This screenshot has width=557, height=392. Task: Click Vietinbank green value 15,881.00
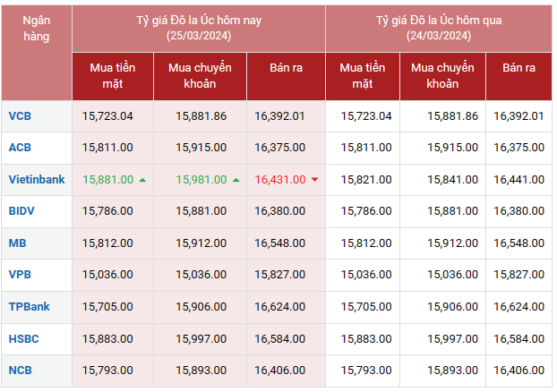pyautogui.click(x=108, y=180)
